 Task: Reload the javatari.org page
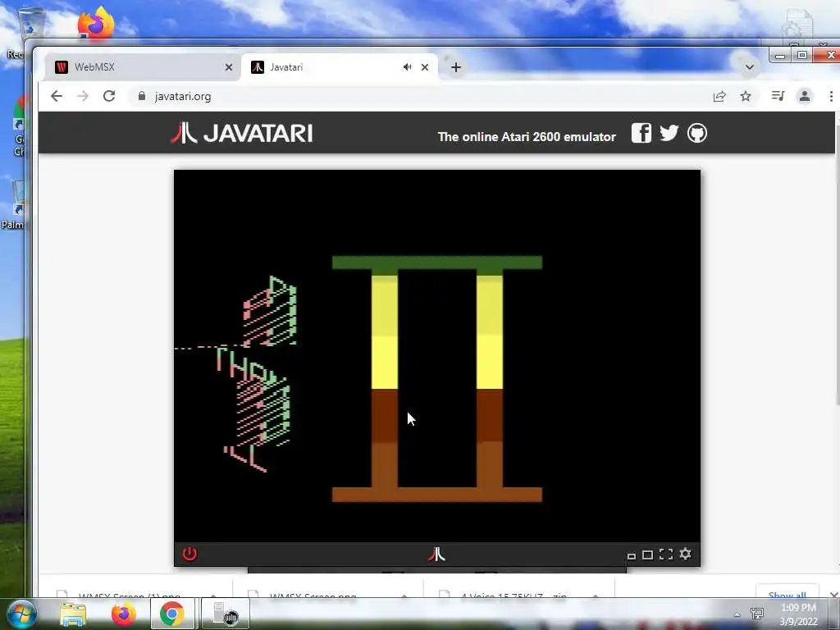[x=109, y=96]
